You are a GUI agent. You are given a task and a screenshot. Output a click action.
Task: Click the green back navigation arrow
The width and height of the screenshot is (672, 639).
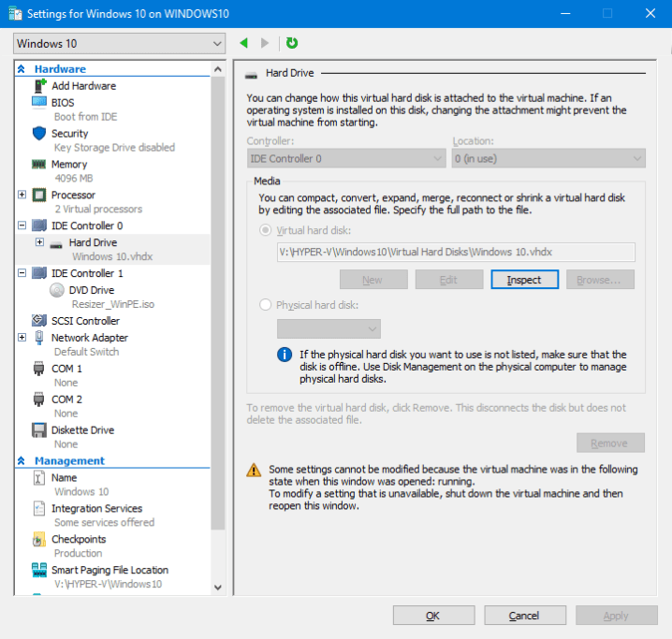(x=244, y=43)
